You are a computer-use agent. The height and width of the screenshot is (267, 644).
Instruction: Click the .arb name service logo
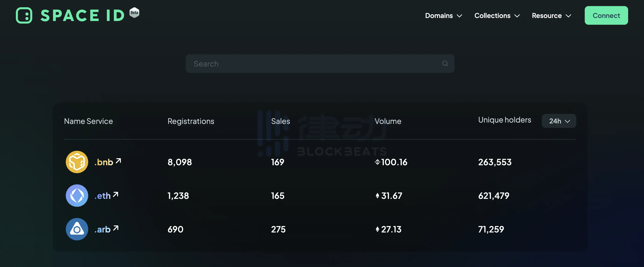point(77,229)
